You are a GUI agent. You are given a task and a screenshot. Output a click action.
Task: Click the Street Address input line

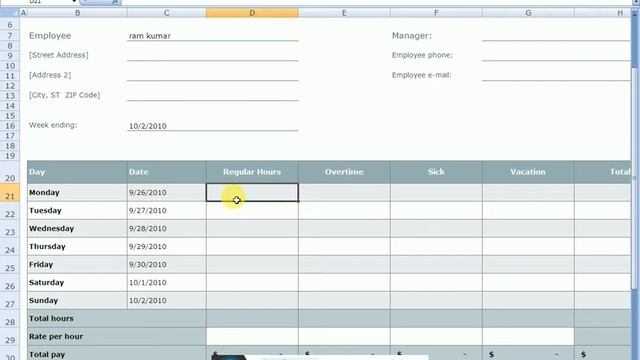coord(213,56)
